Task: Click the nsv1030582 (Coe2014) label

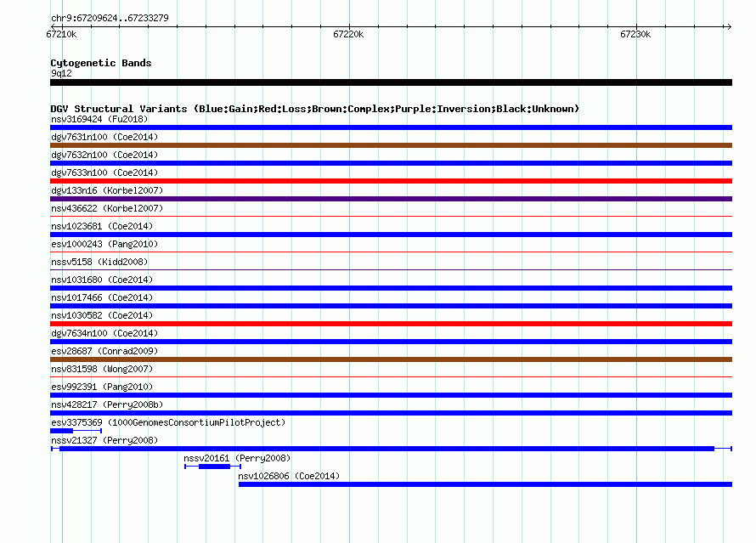Action: coord(102,315)
